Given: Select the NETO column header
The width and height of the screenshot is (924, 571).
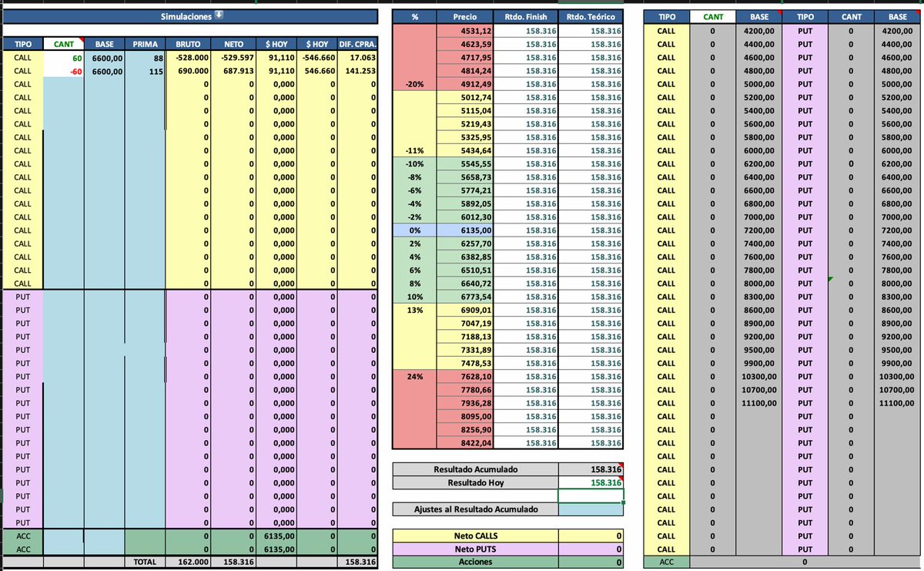Looking at the screenshot, I should [x=233, y=44].
